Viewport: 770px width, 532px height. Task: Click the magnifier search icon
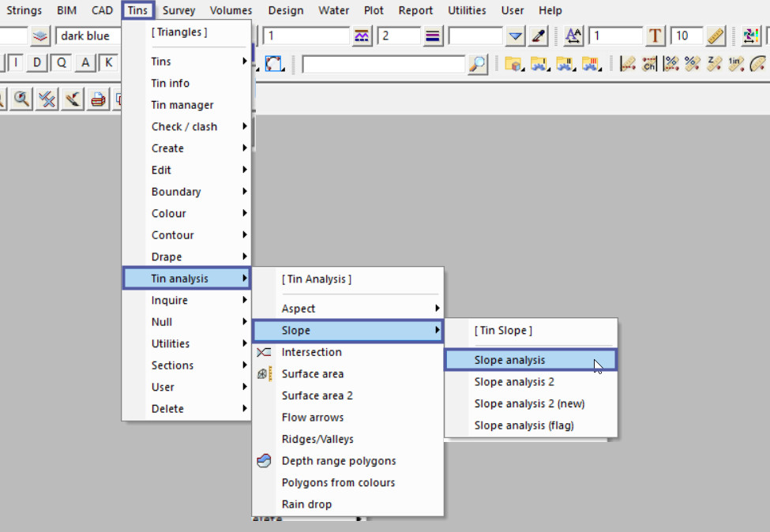(477, 64)
